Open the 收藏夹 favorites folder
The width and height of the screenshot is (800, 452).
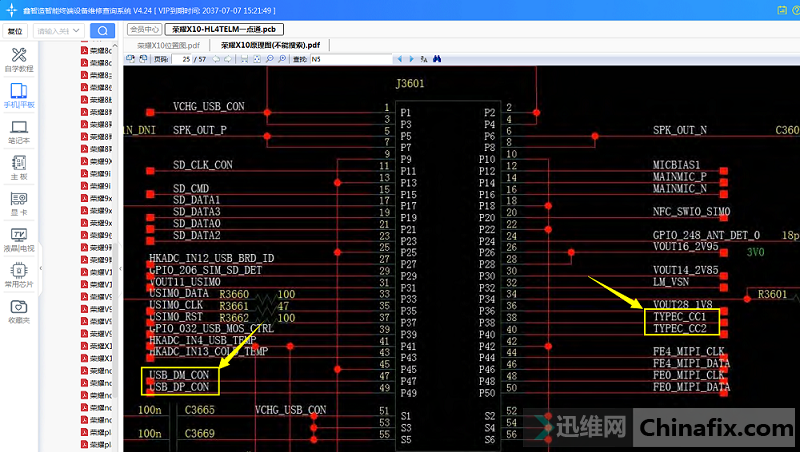[18, 311]
